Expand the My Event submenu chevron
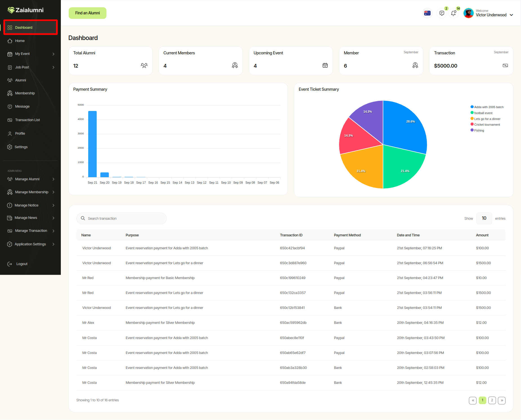Viewport: 521px width, 420px height. tap(53, 54)
